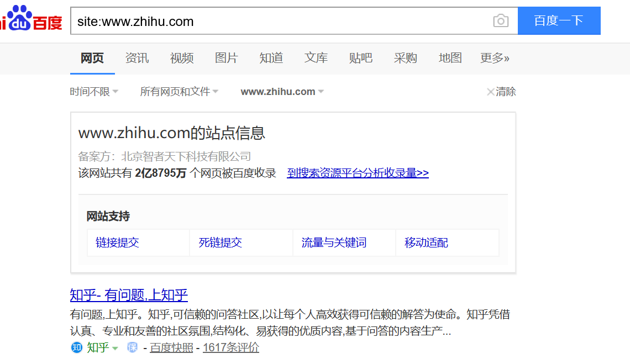Go to the 采购 tab
The height and width of the screenshot is (364, 630).
click(406, 58)
